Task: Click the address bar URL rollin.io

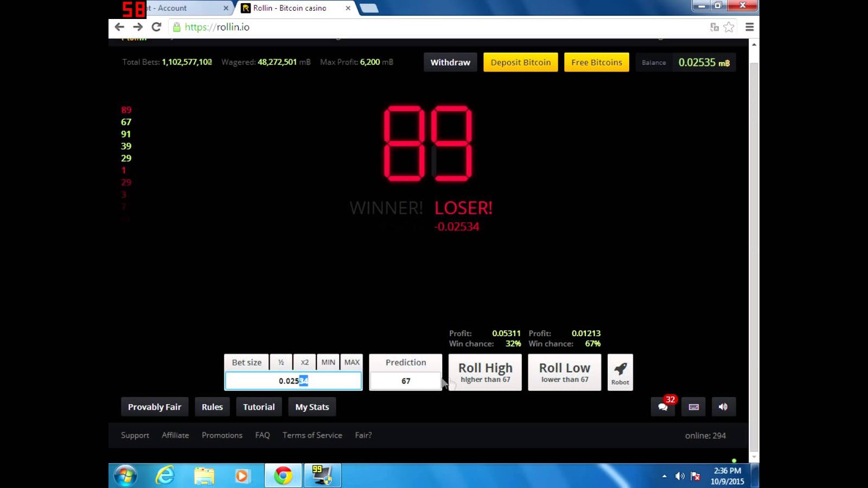Action: pyautogui.click(x=217, y=27)
